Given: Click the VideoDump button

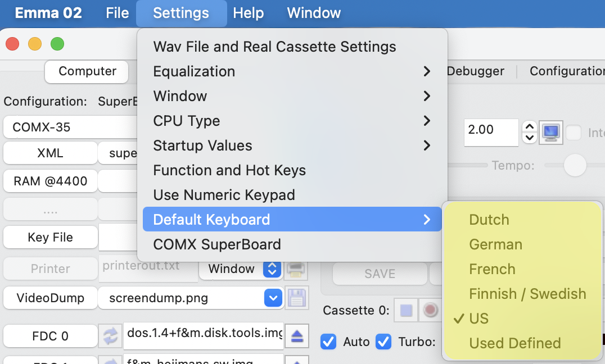Looking at the screenshot, I should tap(50, 298).
